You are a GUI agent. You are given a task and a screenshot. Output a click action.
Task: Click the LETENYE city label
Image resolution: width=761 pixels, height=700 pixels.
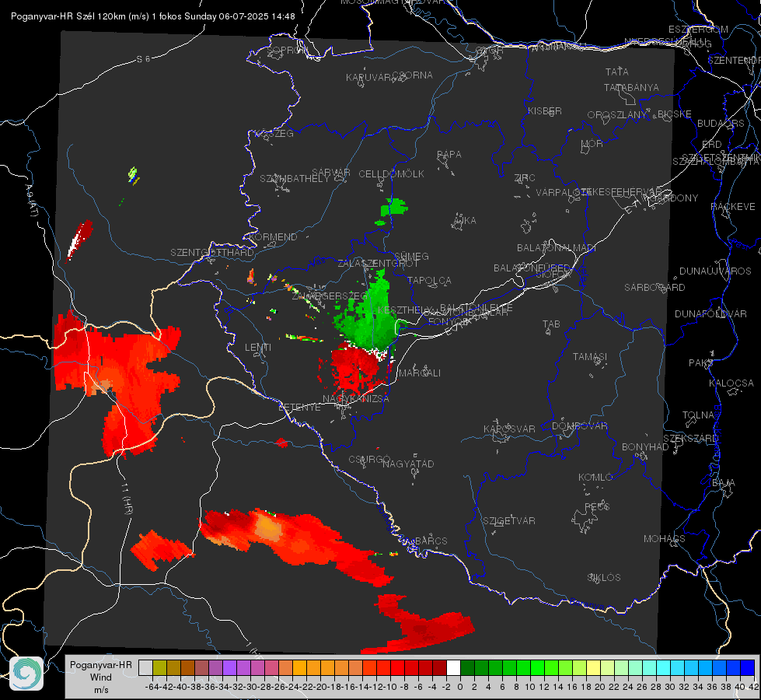(299, 407)
